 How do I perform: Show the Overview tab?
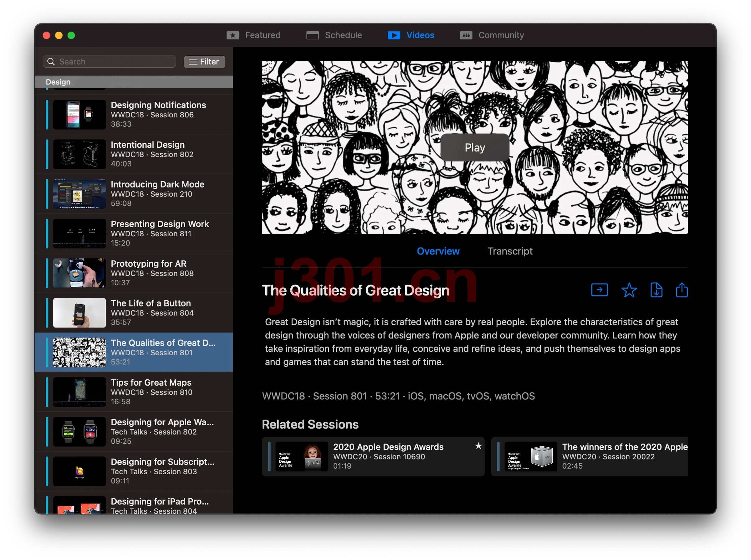point(438,251)
